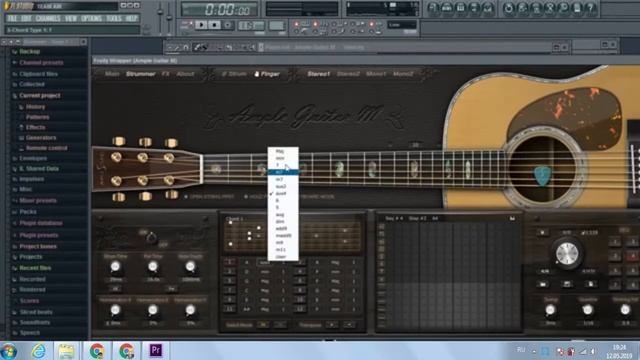Click the Transpose plus button
The width and height of the screenshot is (640, 360).
point(332,325)
